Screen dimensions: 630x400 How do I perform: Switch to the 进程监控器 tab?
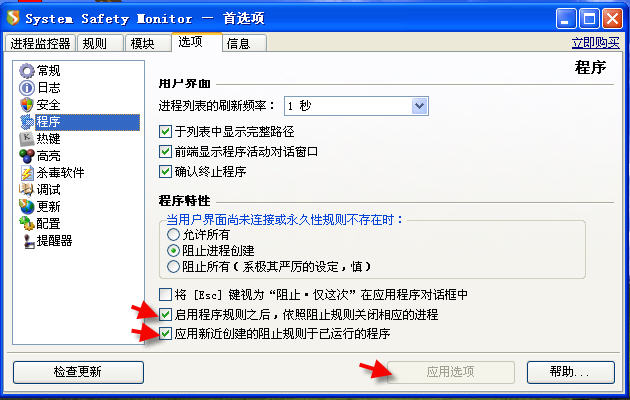click(x=40, y=43)
